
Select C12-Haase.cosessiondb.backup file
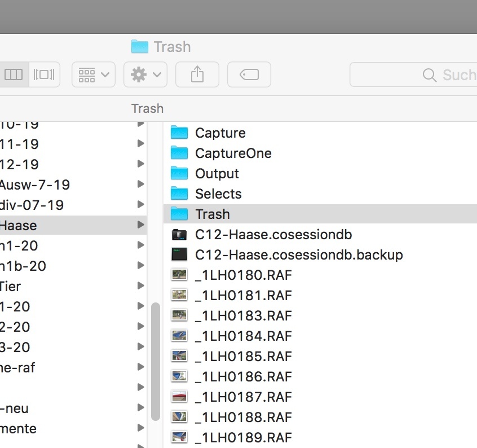(x=299, y=255)
